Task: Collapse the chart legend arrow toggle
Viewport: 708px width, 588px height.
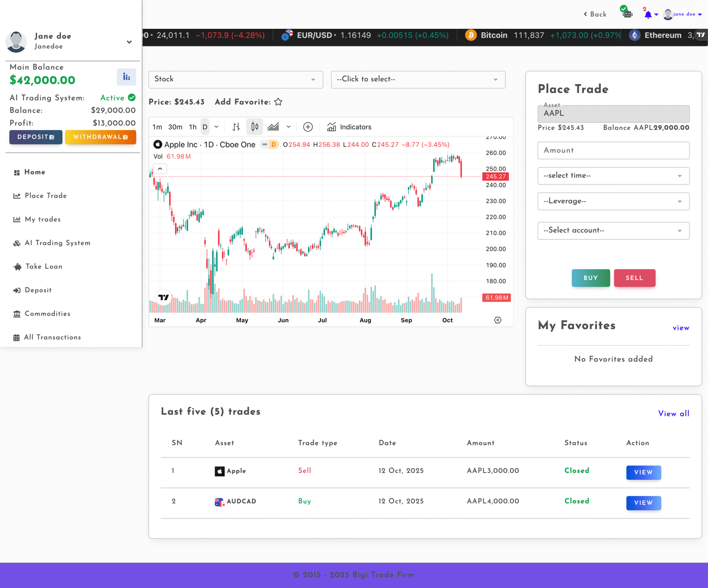Action: [160, 169]
